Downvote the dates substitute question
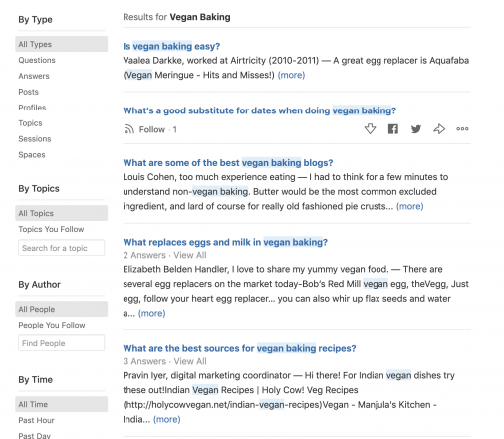504x439 pixels. 370,129
